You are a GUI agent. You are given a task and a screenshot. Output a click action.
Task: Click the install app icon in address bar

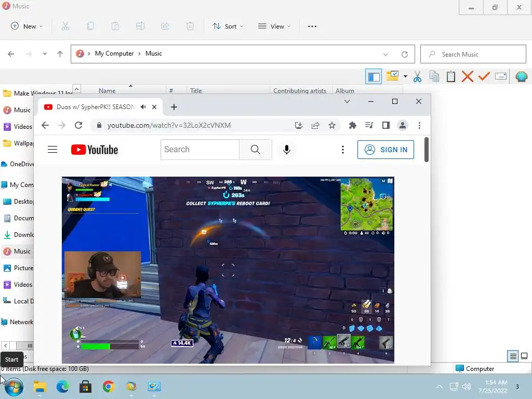[299, 125]
